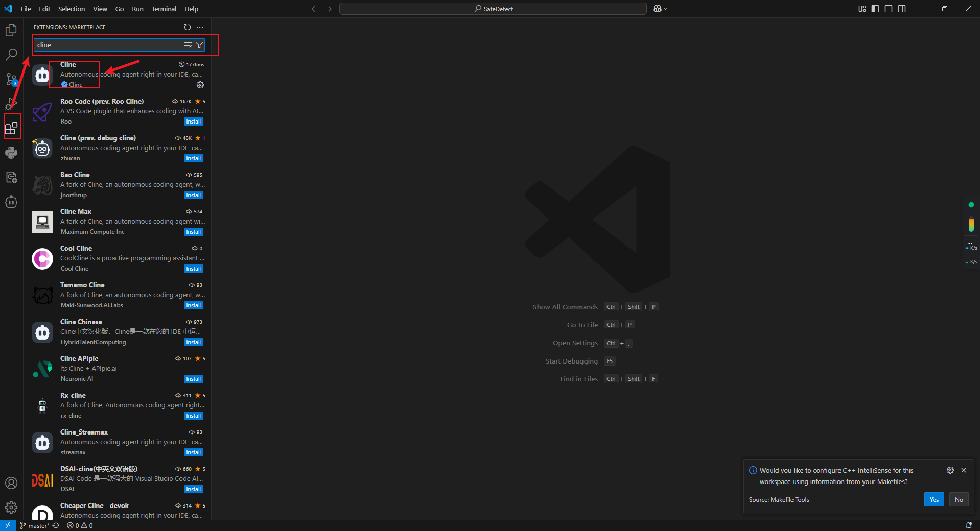Image resolution: width=980 pixels, height=531 pixels.
Task: Install the Cline_Streamax extension
Action: [194, 452]
